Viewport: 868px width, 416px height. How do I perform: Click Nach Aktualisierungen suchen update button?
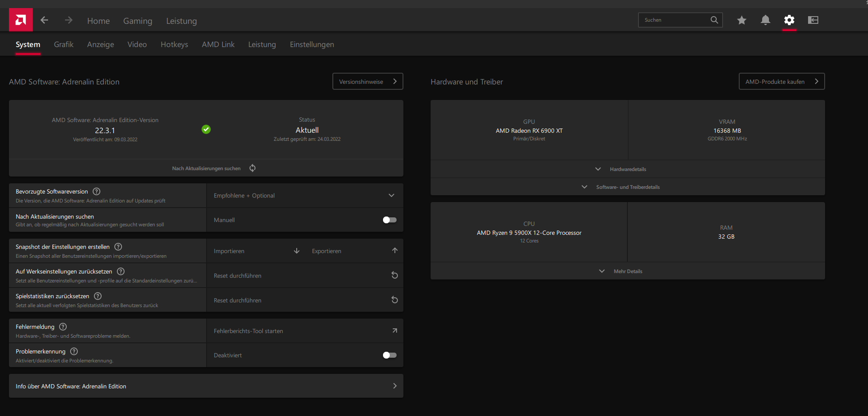coord(206,168)
